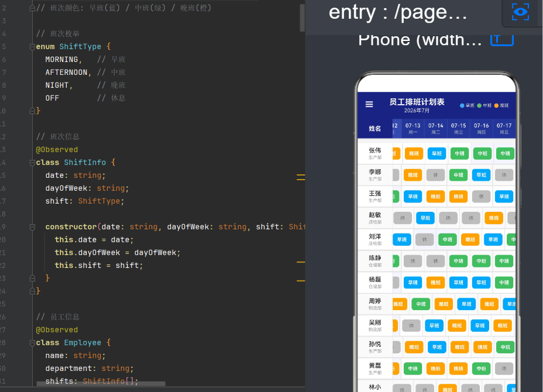Click employee name 王强
Screen dimensions: 543x392
[374, 193]
